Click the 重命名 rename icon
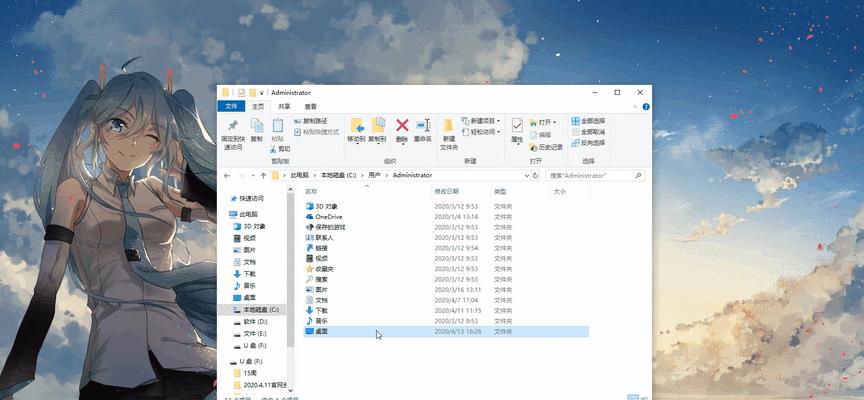 [x=423, y=125]
